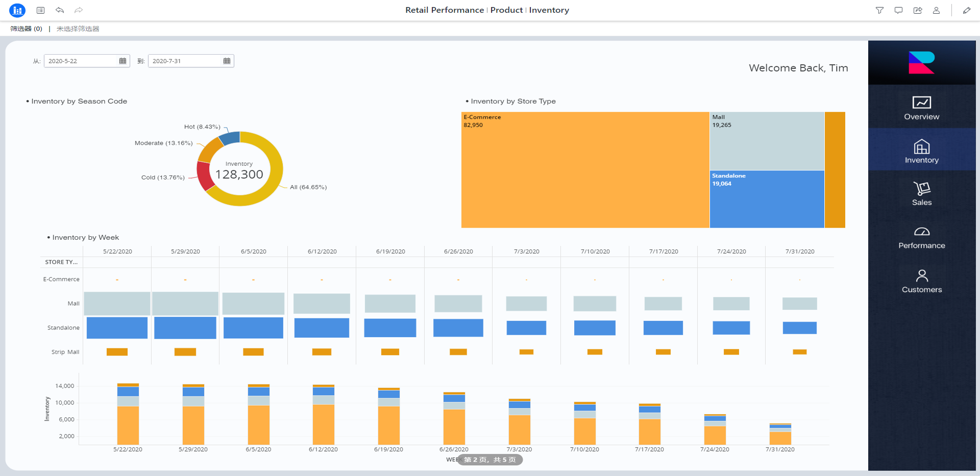Select the Standalone treemap tile
The height and width of the screenshot is (476, 980).
[767, 199]
